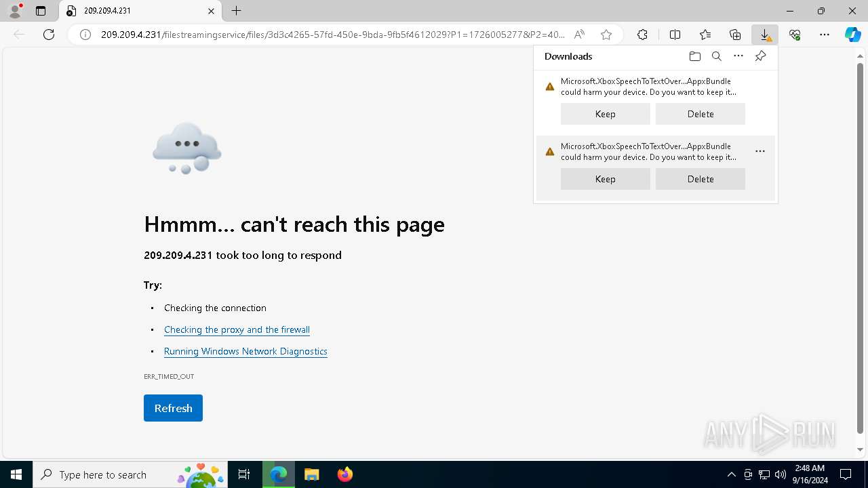Image resolution: width=868 pixels, height=488 pixels.
Task: Open more actions for second download
Action: point(760,151)
